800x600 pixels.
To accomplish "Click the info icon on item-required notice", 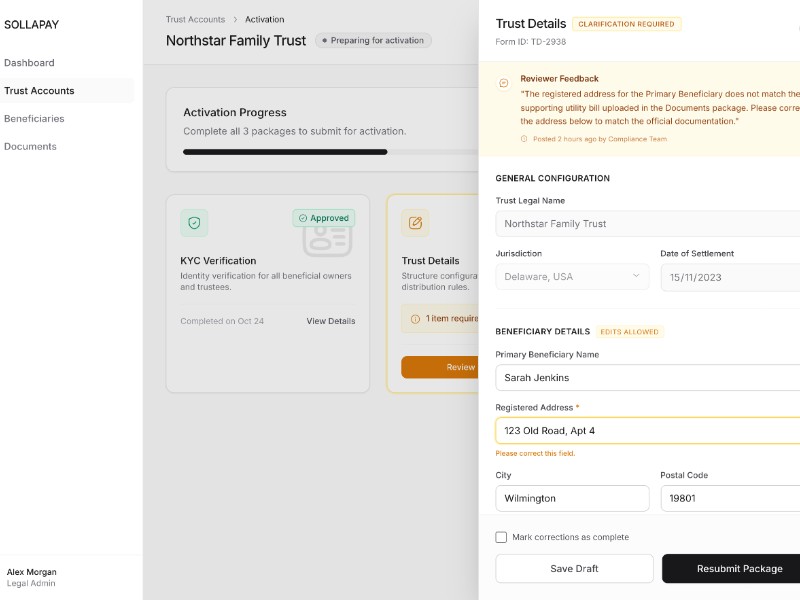I will coord(415,319).
